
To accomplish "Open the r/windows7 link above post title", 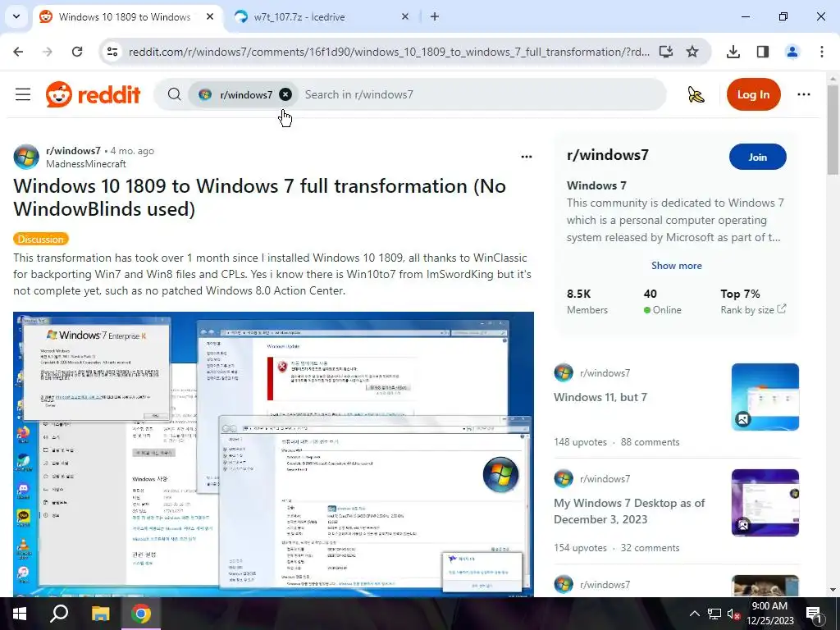I will click(73, 151).
